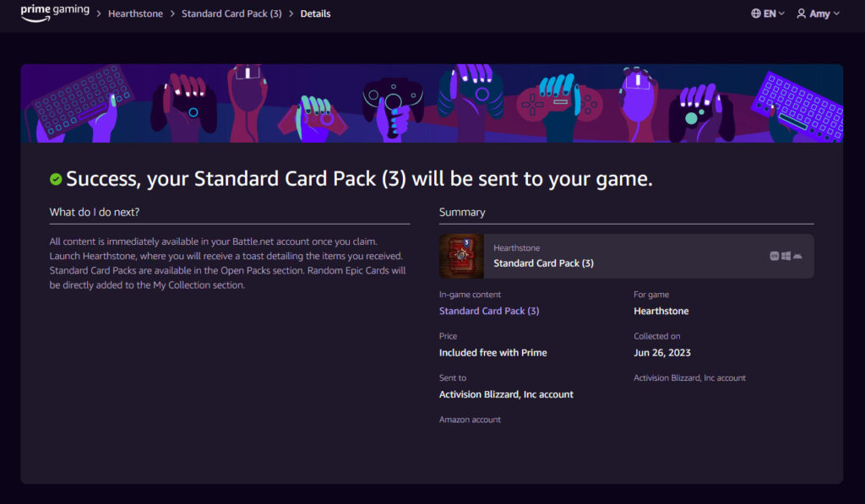The image size is (865, 504).
Task: Open the Amy account dropdown
Action: (818, 13)
